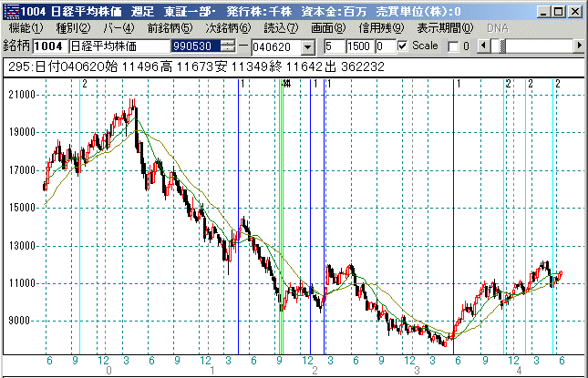
Task: Open the 種別(2) menu
Action: pyautogui.click(x=74, y=28)
